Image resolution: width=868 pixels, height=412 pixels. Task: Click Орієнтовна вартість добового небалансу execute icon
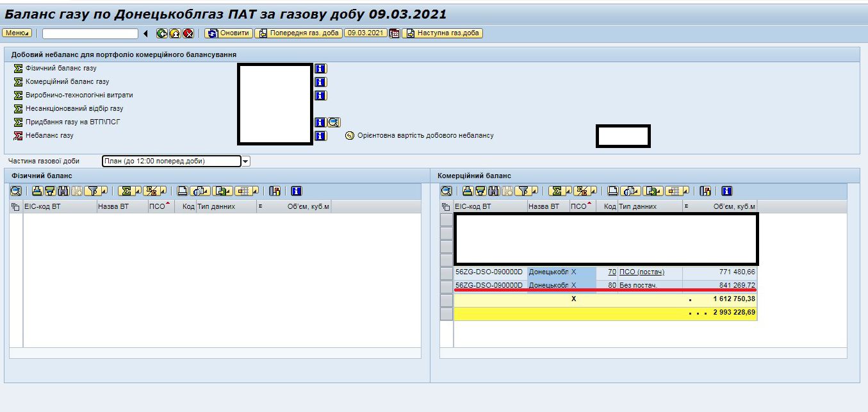350,136
